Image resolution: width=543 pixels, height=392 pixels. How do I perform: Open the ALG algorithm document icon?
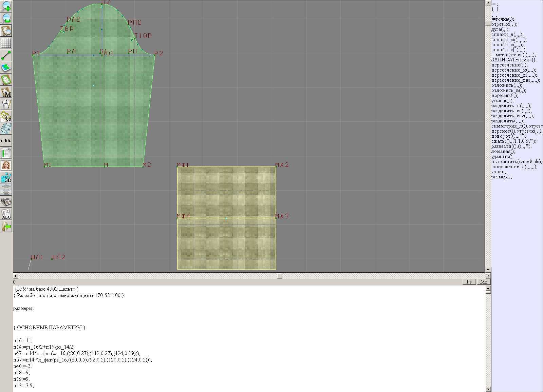[6, 214]
